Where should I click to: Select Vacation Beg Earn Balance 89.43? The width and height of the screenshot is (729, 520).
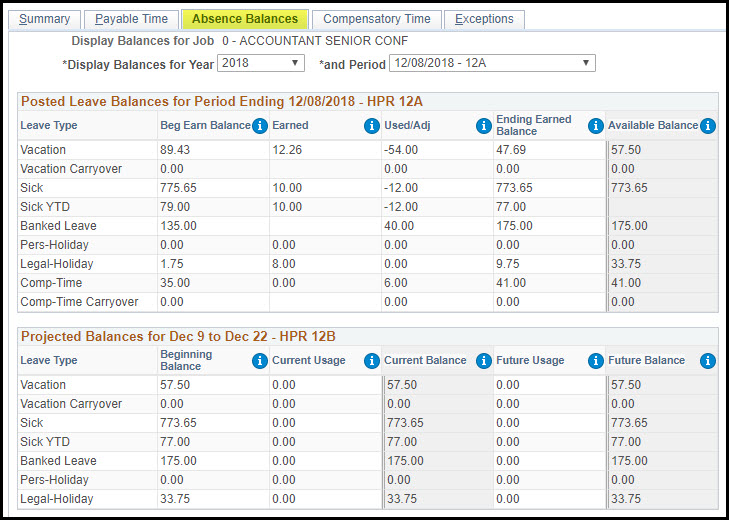(x=175, y=150)
